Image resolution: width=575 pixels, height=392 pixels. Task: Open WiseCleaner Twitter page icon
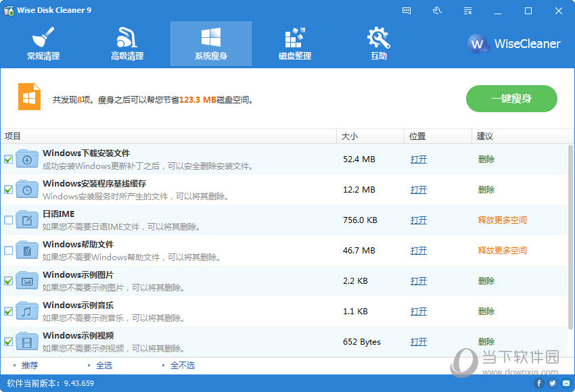coord(552,383)
